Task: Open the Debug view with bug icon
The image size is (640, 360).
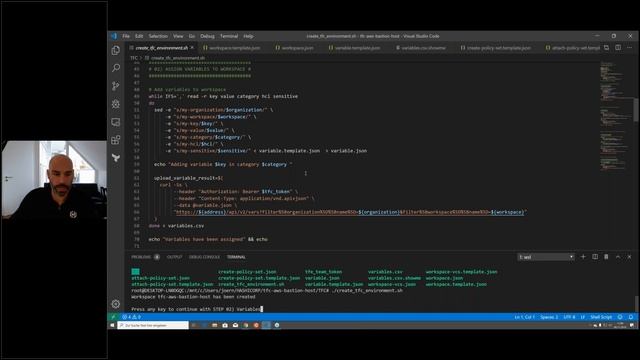Action: 116,104
